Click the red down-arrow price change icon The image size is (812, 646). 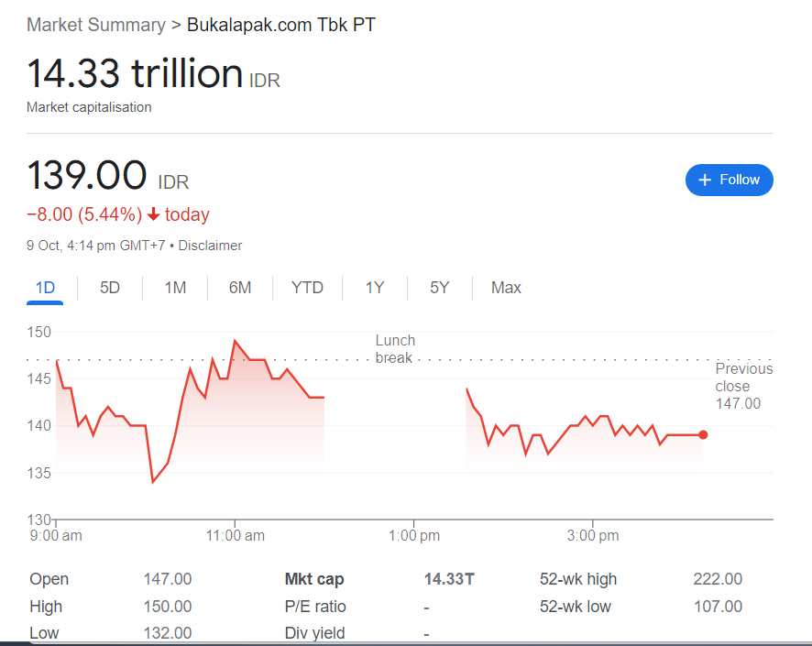click(x=153, y=215)
